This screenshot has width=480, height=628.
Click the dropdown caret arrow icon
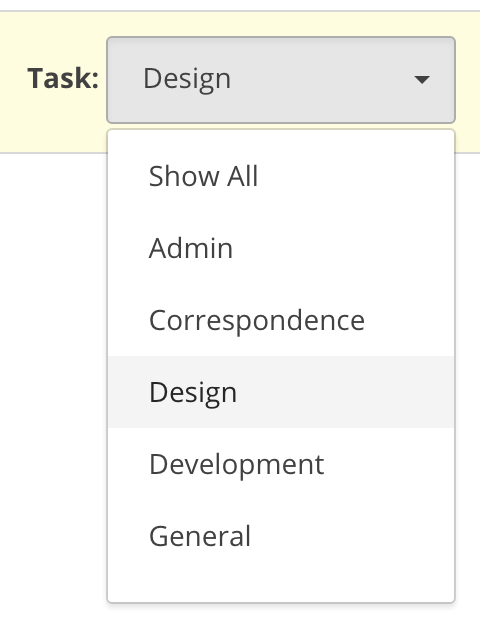point(422,80)
